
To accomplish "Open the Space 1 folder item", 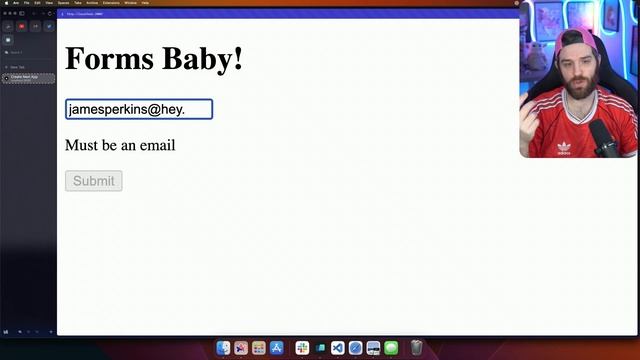I will coord(15,53).
